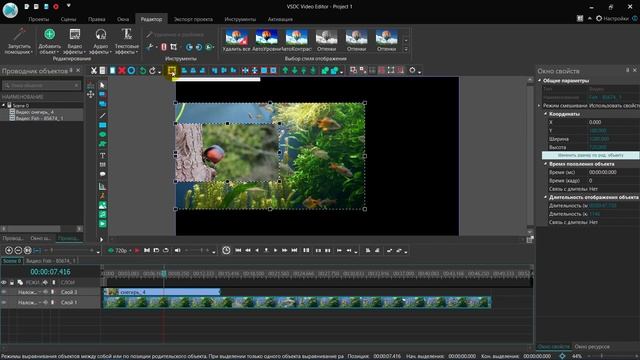Screen dimensions: 640x360
Task: Select the Rectangle shape tool
Action: click(102, 125)
